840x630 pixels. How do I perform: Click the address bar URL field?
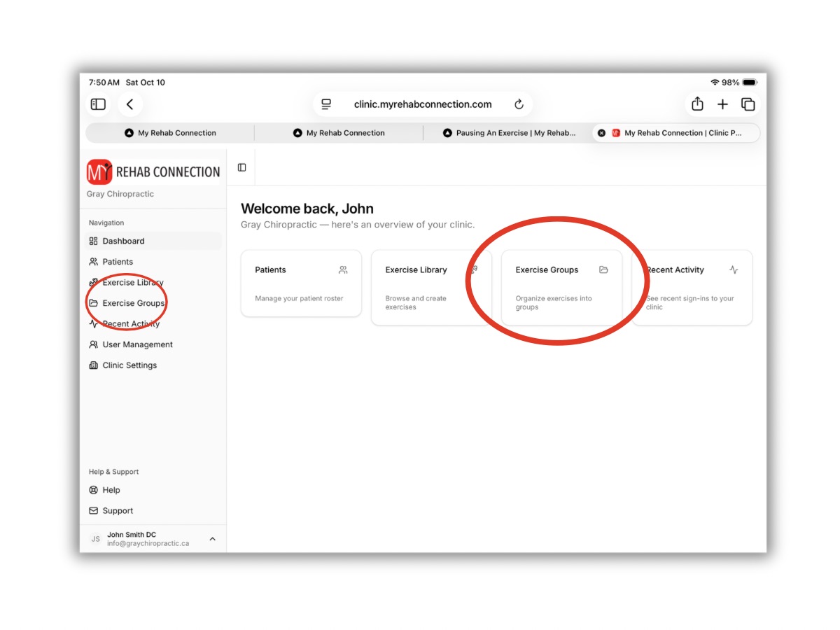pos(423,104)
